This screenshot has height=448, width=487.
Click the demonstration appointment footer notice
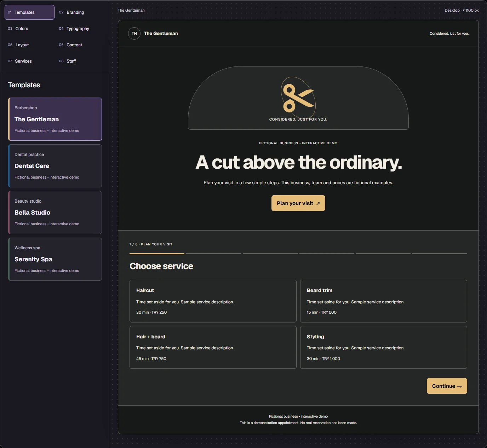click(298, 423)
